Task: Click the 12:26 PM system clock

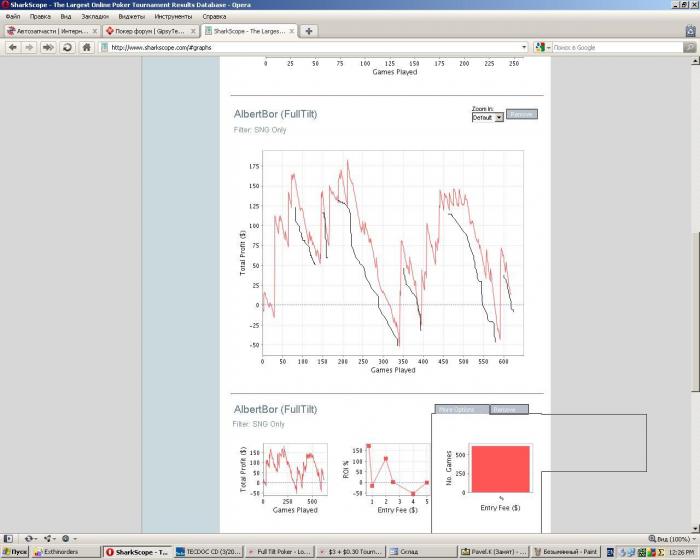Action: 682,552
